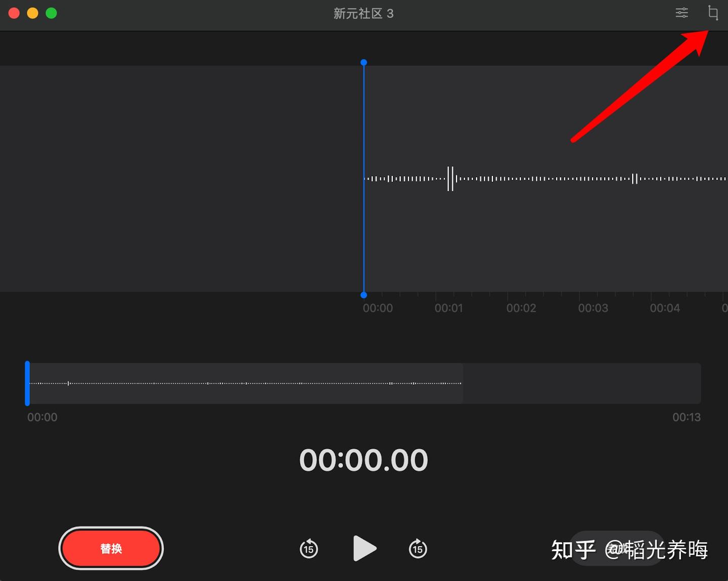This screenshot has height=581, width=728.
Task: Click the elapsed time display 00:00.00
Action: tap(363, 459)
